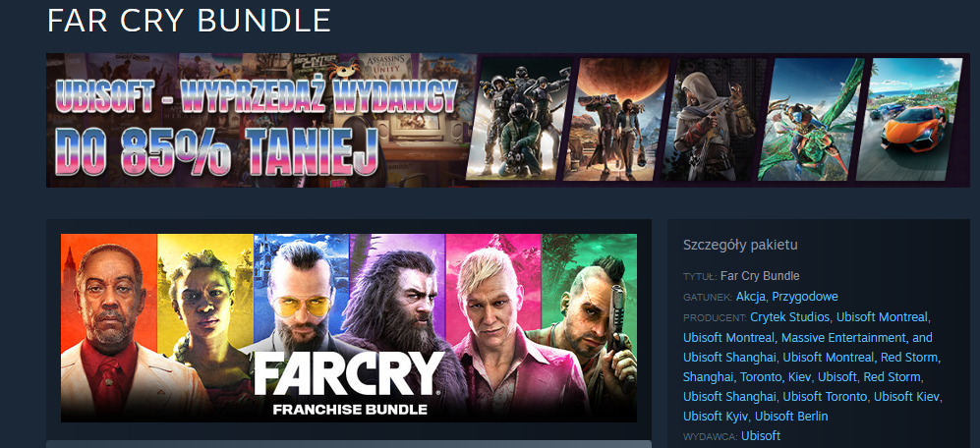The height and width of the screenshot is (448, 980).
Task: Click the Star Wars Outlaws banner artwork
Action: click(616, 119)
